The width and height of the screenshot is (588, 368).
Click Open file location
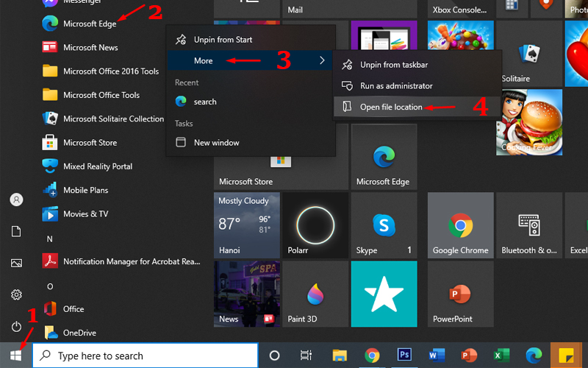tap(417, 107)
